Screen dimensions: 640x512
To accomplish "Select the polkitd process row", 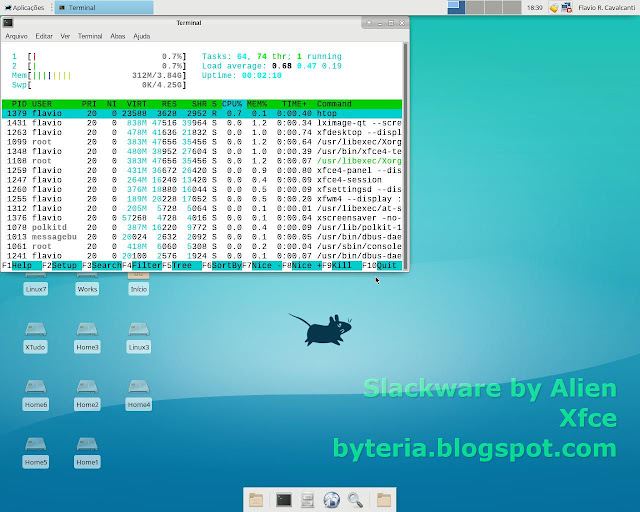I will pos(202,227).
